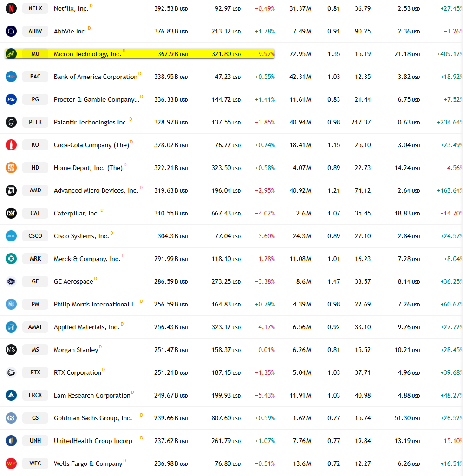Select Netflix market cap 392.53 B USD
Viewport: 463px width, 476px height.
click(x=171, y=8)
